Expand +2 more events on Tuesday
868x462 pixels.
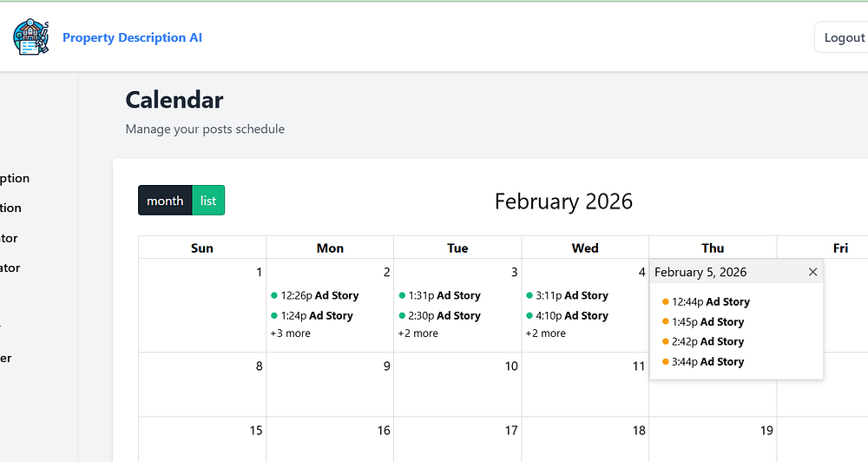[x=418, y=333]
